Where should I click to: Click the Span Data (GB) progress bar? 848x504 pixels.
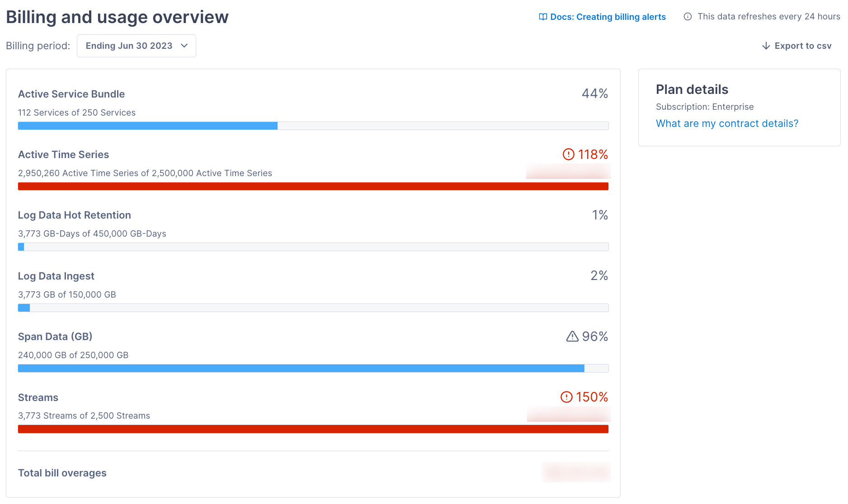coord(313,369)
